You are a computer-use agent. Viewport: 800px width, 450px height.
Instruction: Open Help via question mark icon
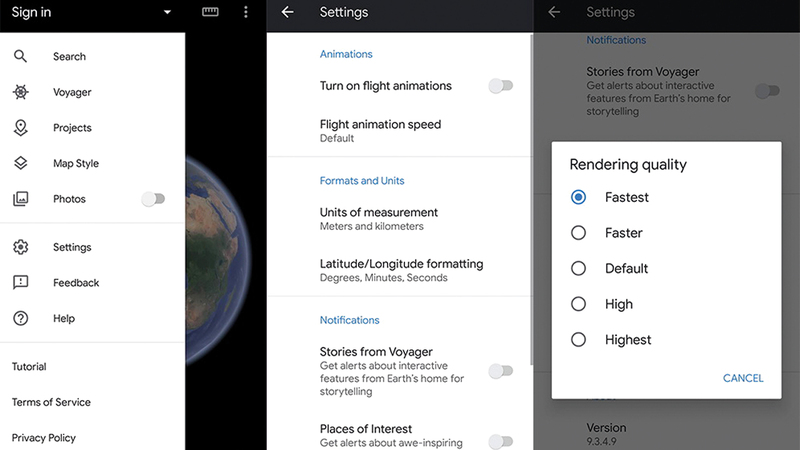(x=20, y=318)
